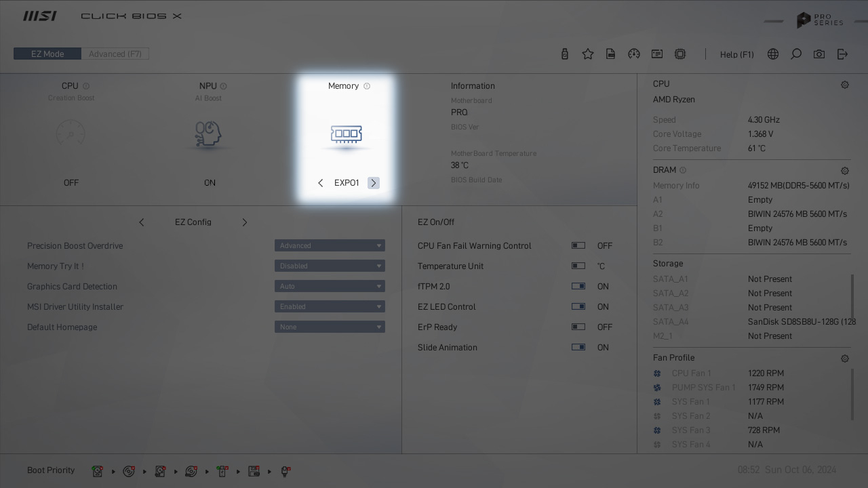This screenshot has width=868, height=488.
Task: Click the Favorites star icon
Action: pyautogui.click(x=588, y=54)
